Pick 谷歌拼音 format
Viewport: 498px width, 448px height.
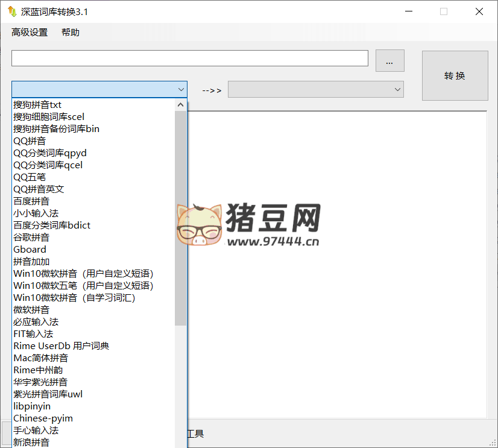click(93, 238)
